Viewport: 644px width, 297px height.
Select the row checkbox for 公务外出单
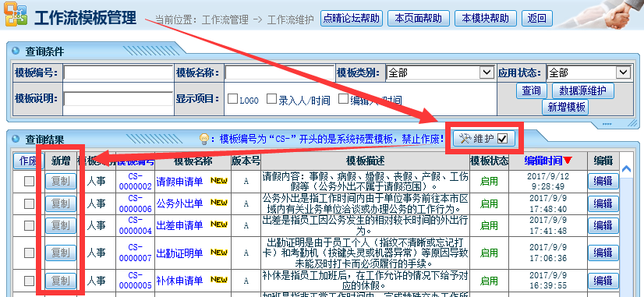29,203
